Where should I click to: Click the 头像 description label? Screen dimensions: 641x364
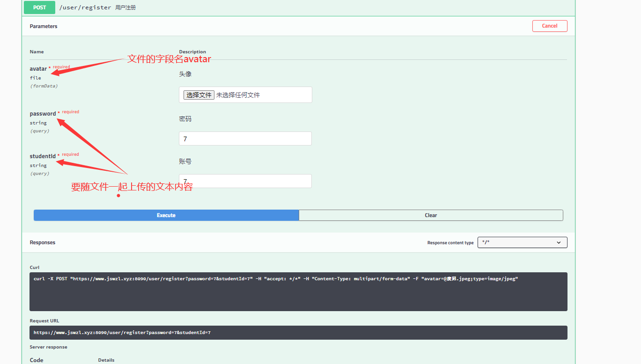coord(185,74)
